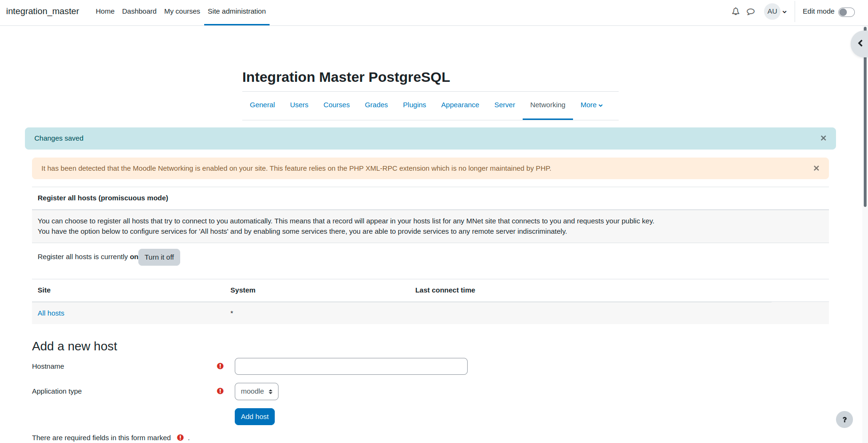Open the notifications bell icon
Image resolution: width=868 pixels, height=443 pixels.
point(736,11)
